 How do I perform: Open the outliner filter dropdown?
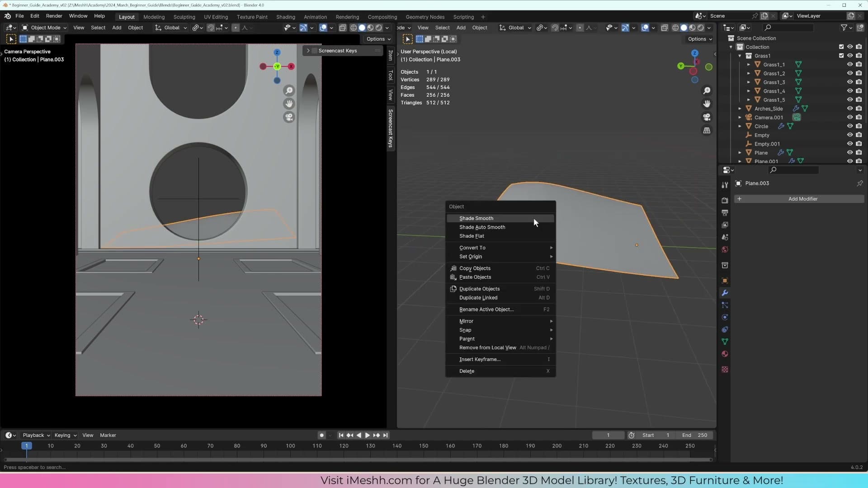pos(846,28)
